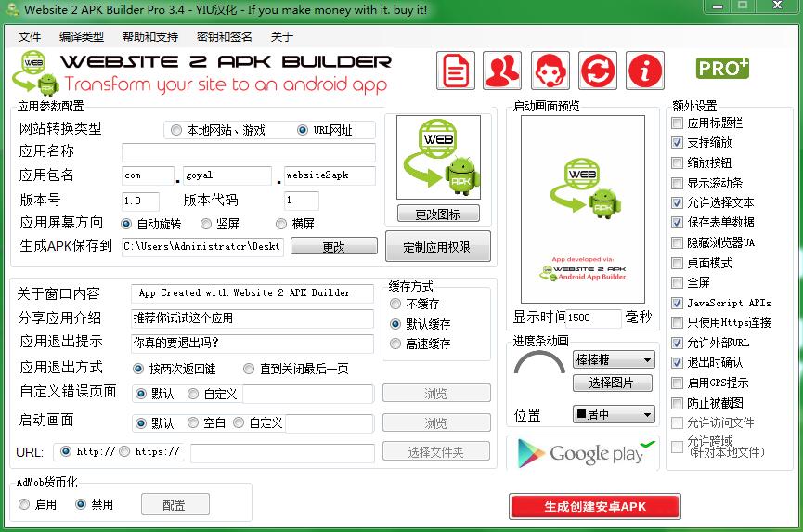Screen dimensions: 803x532
Task: Open the info icon button
Action: click(645, 71)
